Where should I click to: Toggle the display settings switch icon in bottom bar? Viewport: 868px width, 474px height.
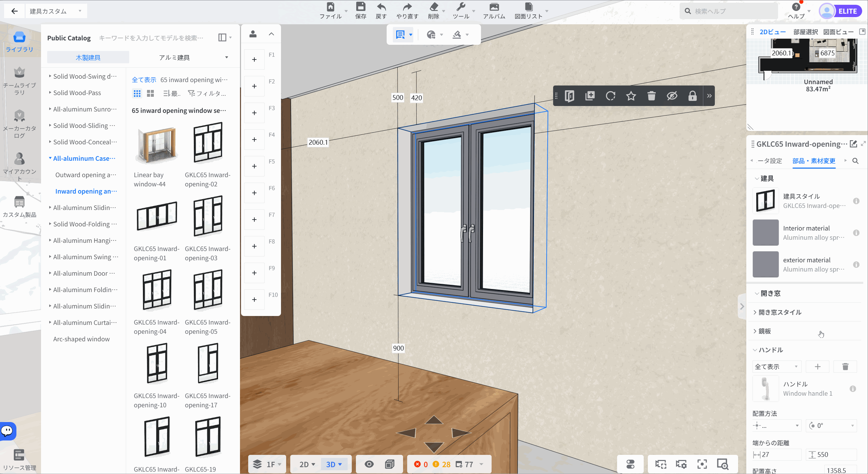pyautogui.click(x=630, y=464)
